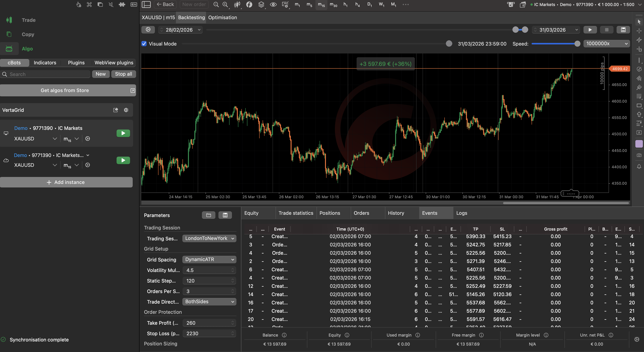
Task: Open the Trading Session LondonToNewYork dropdown
Action: [x=209, y=238]
